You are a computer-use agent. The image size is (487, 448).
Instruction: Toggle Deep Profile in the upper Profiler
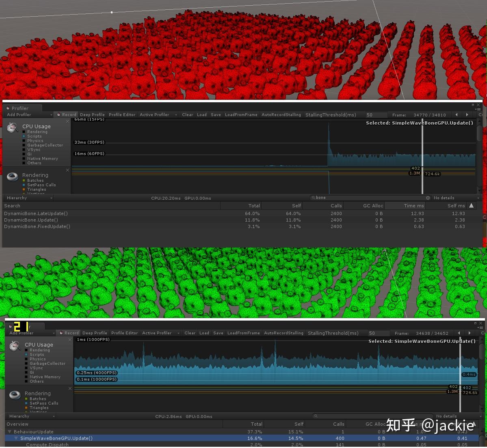pos(92,115)
